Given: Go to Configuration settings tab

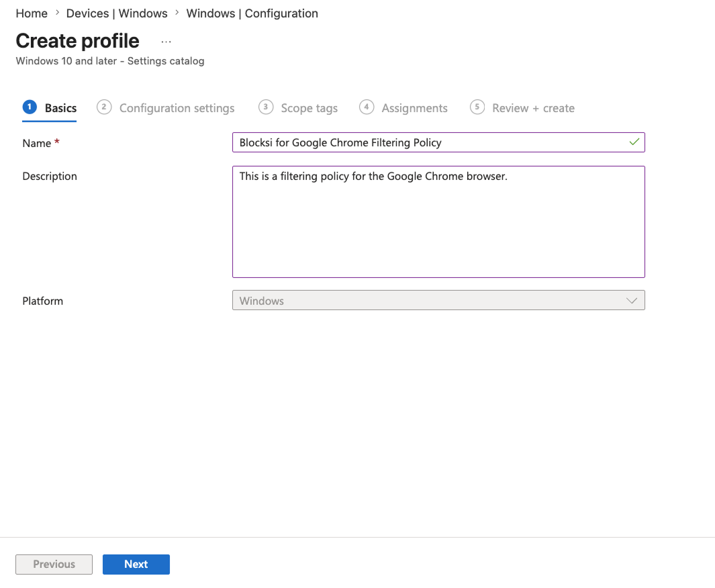Looking at the screenshot, I should 177,108.
